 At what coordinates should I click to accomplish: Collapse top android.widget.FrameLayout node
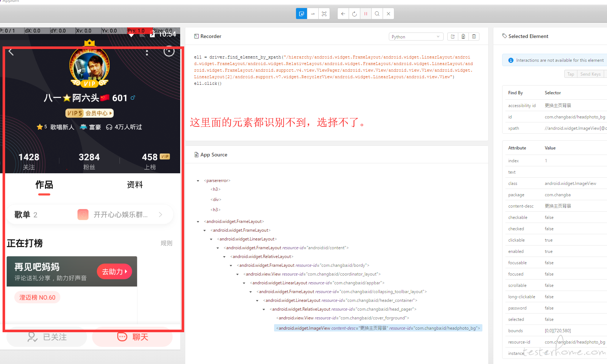point(198,222)
